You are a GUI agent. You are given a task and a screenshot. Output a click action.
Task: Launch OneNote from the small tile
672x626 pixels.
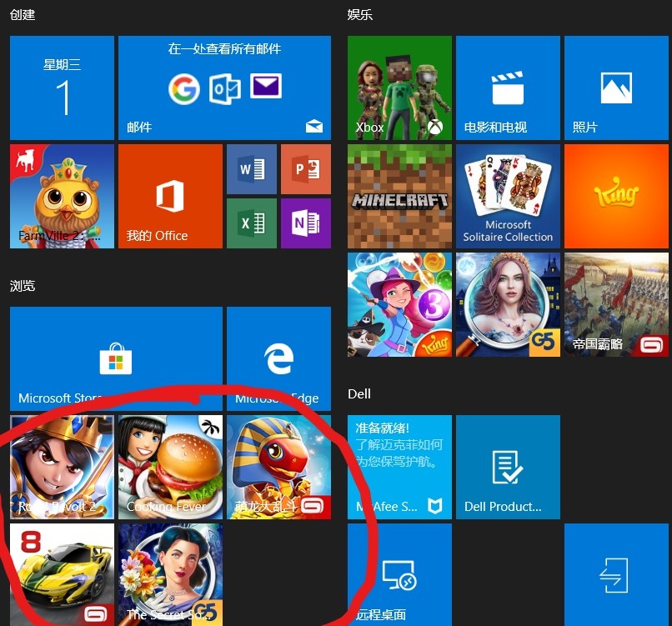pyautogui.click(x=306, y=223)
